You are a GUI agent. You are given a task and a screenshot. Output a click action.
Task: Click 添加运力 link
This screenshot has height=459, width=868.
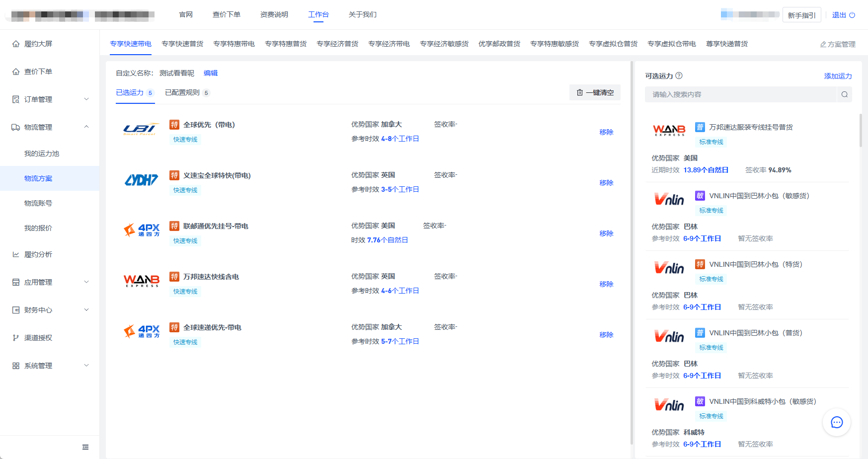(838, 76)
